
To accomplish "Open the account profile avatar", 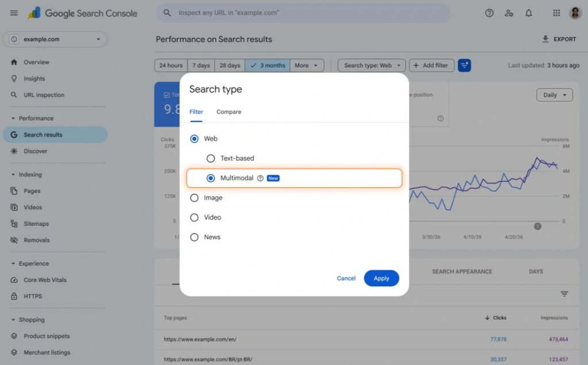I will coord(575,13).
